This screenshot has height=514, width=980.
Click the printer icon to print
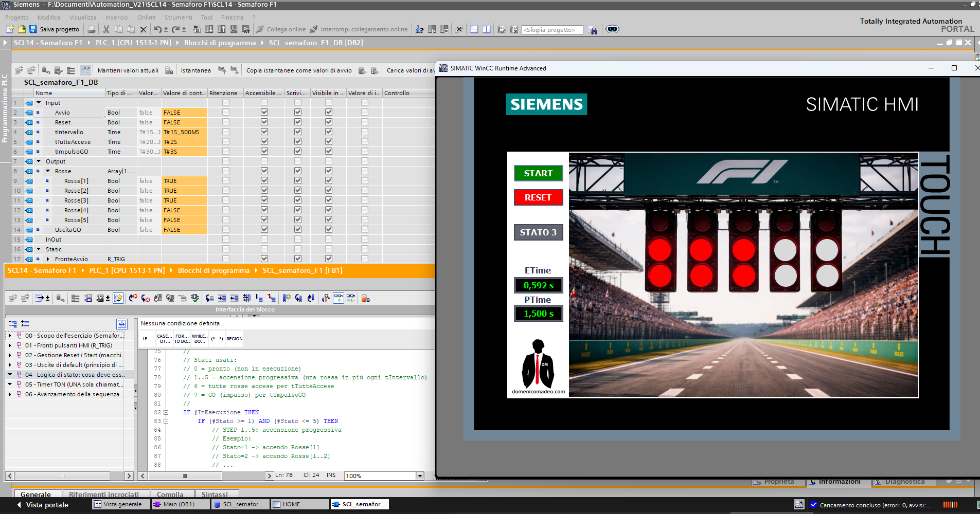click(x=92, y=29)
